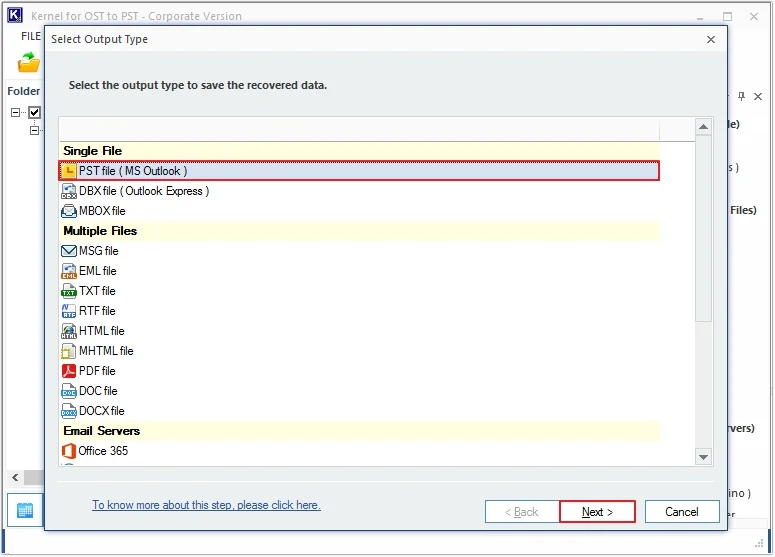Click the Office 365 logo icon
This screenshot has width=775, height=557.
click(x=69, y=451)
